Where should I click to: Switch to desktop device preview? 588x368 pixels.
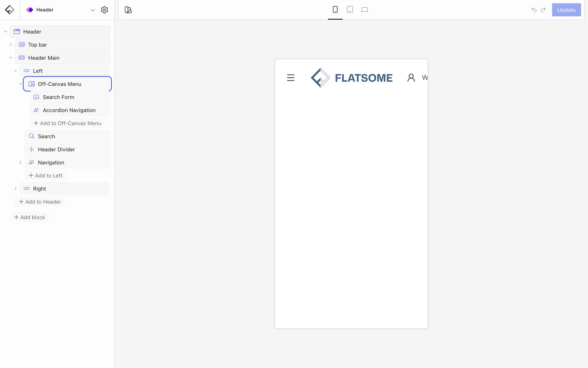[x=365, y=9]
